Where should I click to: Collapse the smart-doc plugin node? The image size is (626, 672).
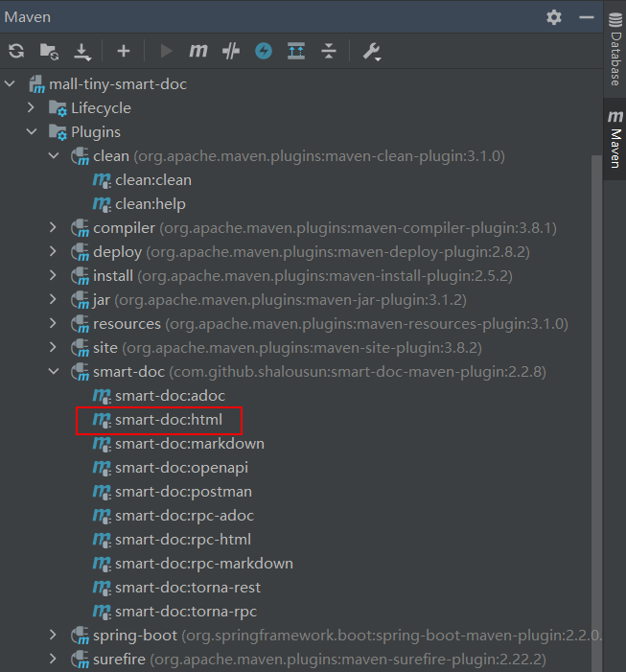click(x=54, y=372)
